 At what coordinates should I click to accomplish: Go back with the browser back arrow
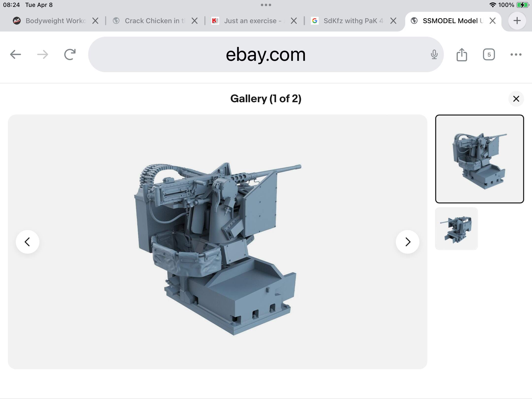(x=16, y=54)
